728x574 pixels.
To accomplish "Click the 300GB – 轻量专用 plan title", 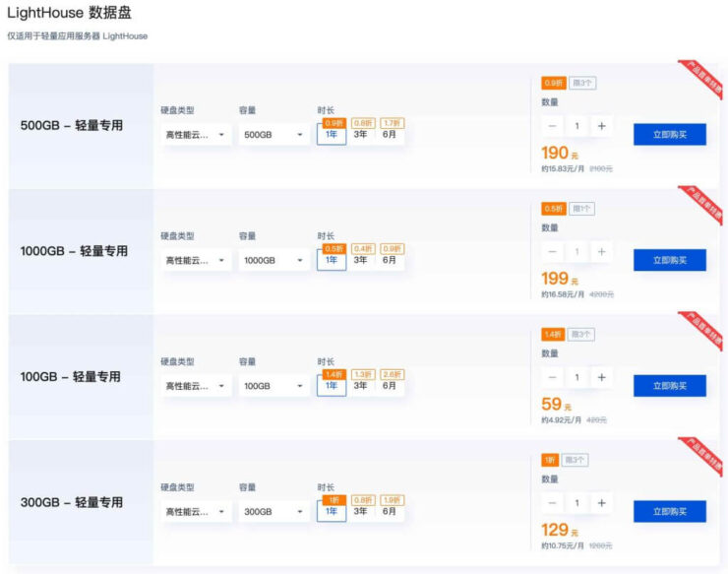I will click(x=72, y=502).
